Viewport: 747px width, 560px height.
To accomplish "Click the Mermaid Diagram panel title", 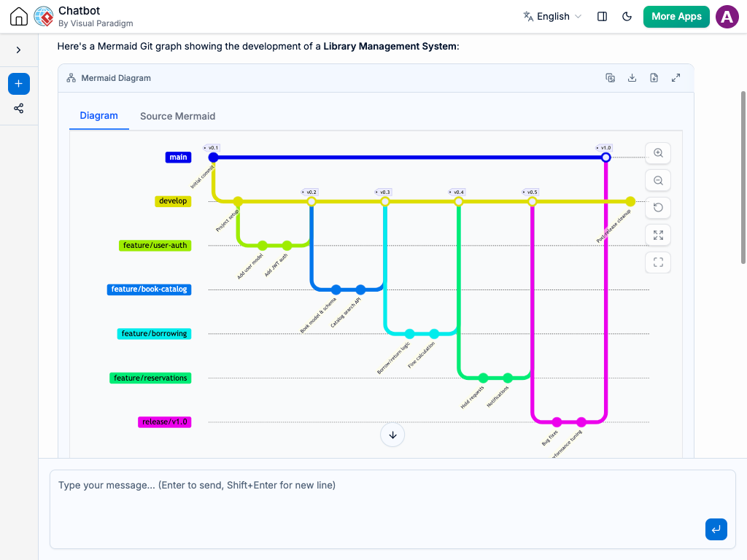I will click(116, 78).
